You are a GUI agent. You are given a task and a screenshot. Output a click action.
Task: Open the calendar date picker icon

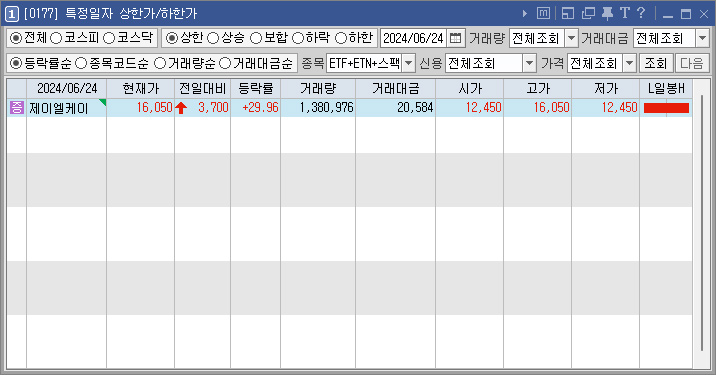pyautogui.click(x=455, y=38)
